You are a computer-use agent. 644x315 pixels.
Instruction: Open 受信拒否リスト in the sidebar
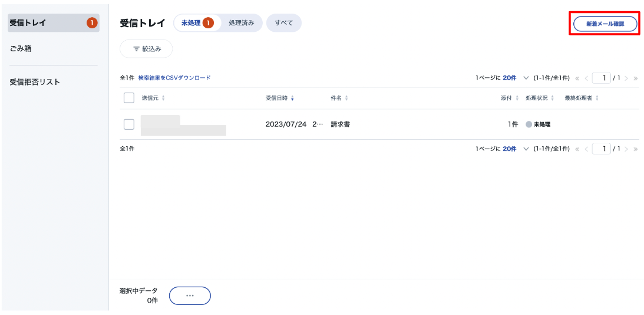tap(35, 82)
